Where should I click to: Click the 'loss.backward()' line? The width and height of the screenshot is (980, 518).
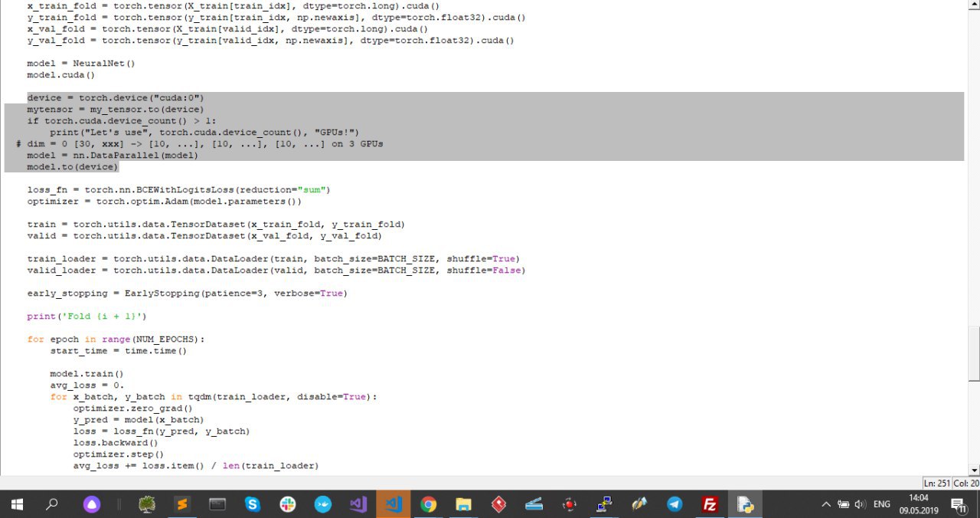(x=116, y=443)
